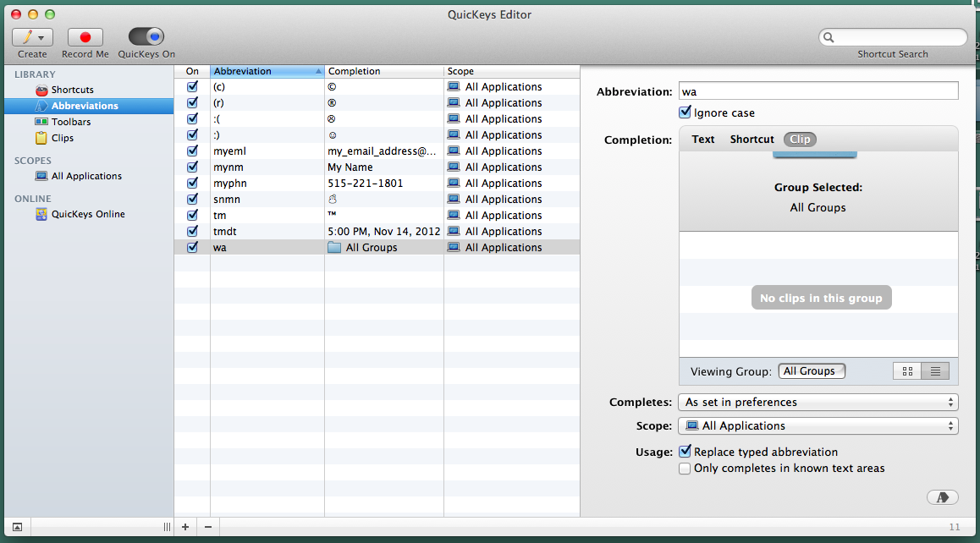Select the mynm abbreviation row

click(377, 167)
